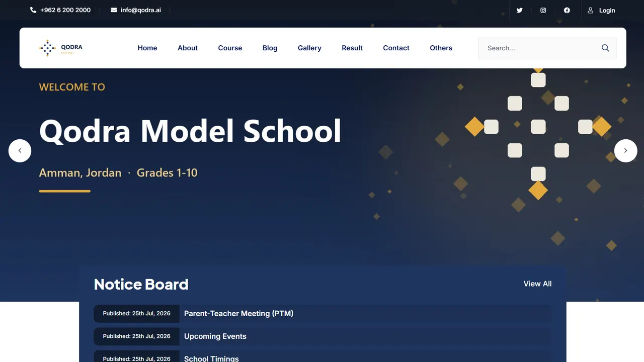Open the Facebook social link
Screen dimensions: 644x362
(567, 10)
